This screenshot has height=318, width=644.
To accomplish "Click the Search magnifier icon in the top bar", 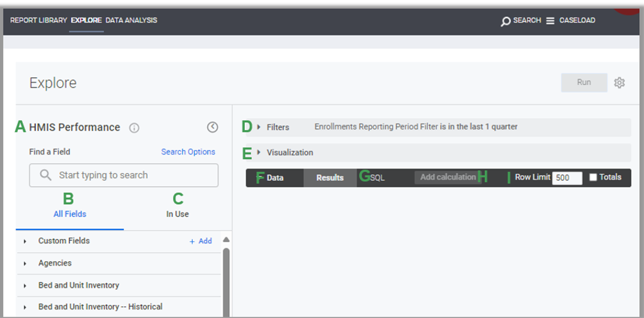I will point(506,22).
